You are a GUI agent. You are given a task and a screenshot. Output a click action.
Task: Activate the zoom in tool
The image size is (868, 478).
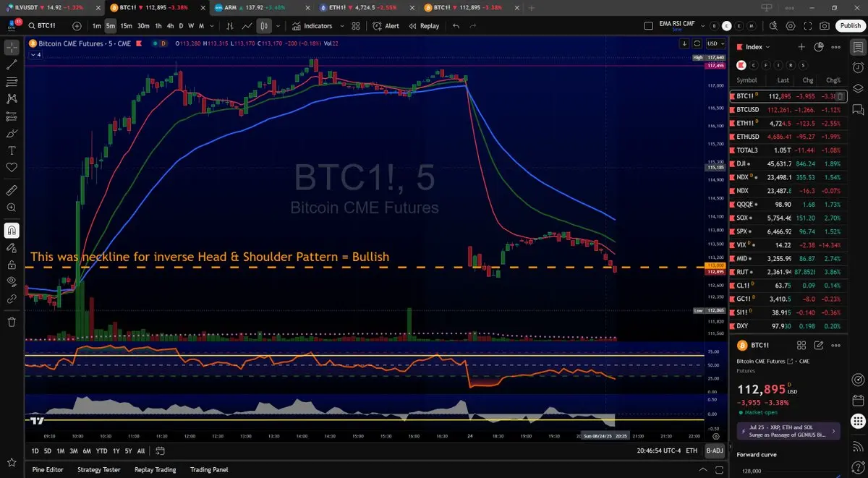[x=12, y=208]
